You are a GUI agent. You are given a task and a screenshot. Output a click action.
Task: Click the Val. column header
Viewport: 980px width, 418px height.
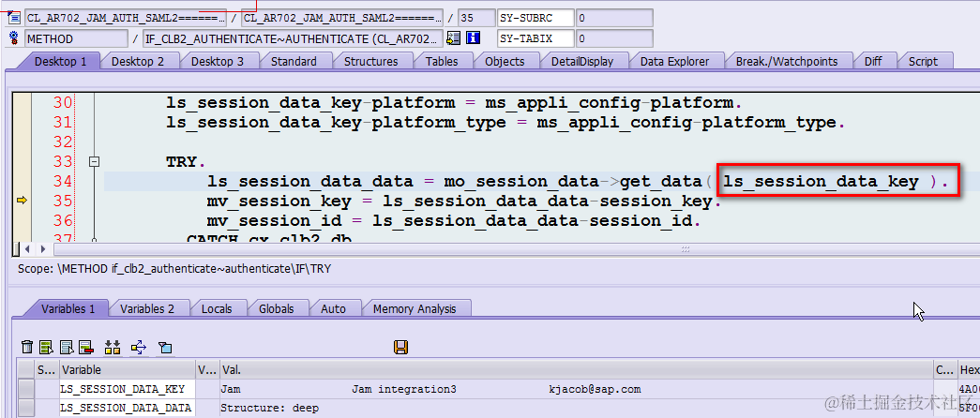[576, 370]
